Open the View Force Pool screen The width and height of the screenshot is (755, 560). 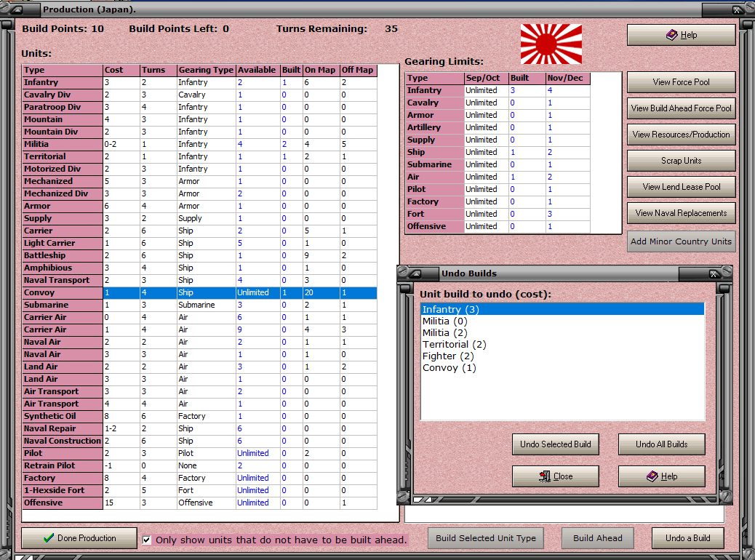tap(681, 82)
